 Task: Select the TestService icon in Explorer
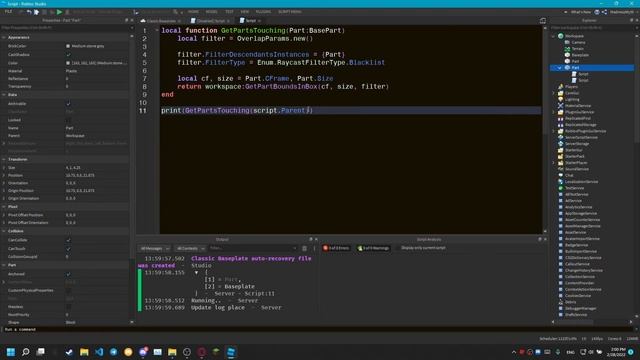(561, 188)
